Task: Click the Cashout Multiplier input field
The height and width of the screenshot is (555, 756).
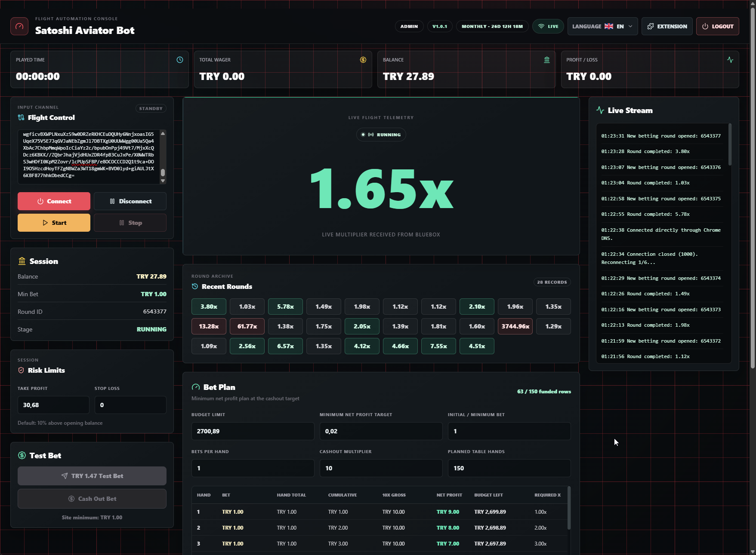Action: click(x=381, y=468)
